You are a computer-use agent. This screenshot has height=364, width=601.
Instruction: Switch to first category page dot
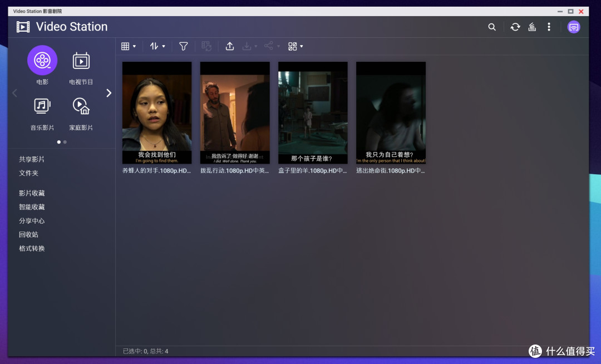58,142
